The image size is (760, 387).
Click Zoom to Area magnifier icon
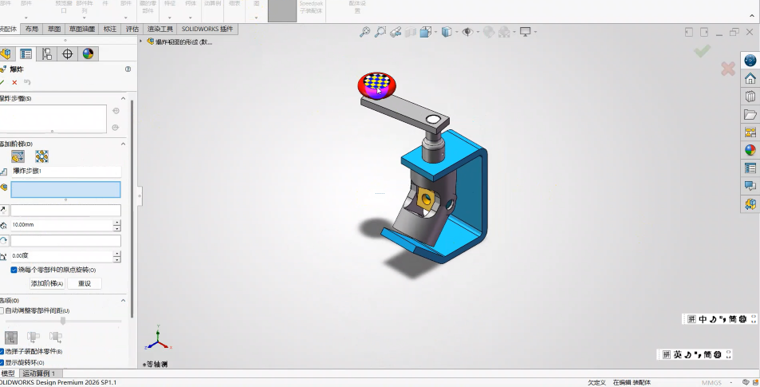(380, 32)
